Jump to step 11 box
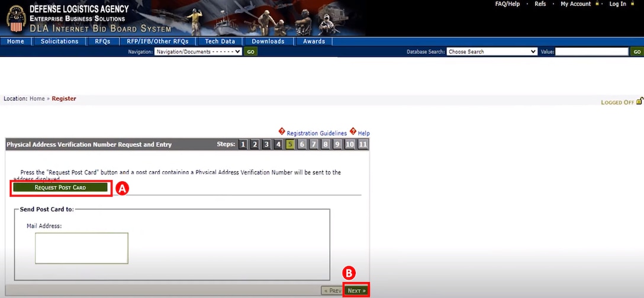The width and height of the screenshot is (644, 298). [x=363, y=144]
